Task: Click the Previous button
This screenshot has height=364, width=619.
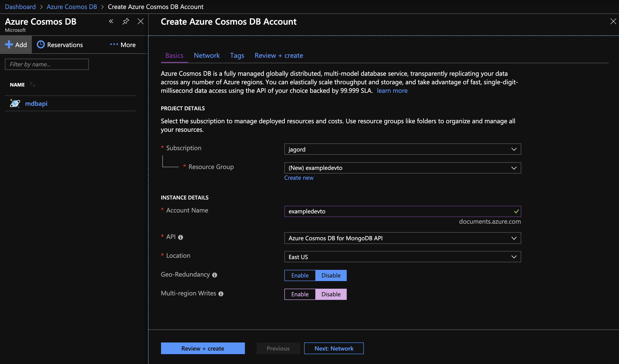Action: pos(278,348)
